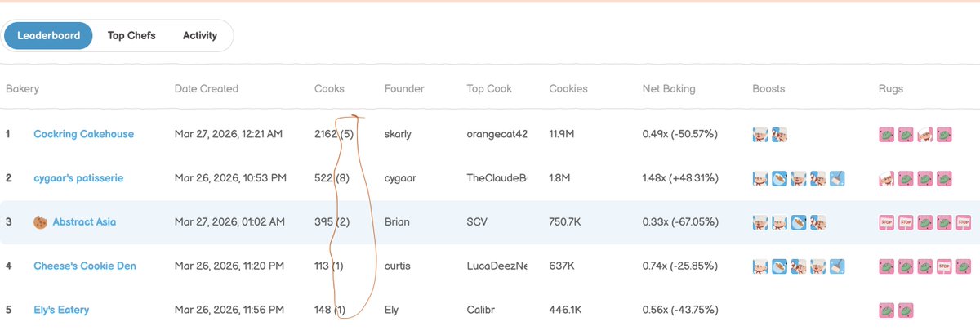This screenshot has height=331, width=980.
Task: Click founder name curtis
Action: (x=398, y=266)
